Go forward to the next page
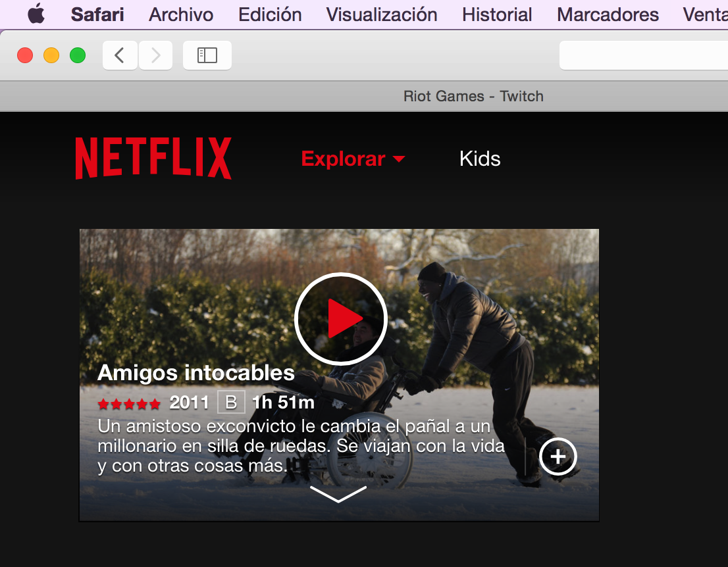 pos(155,55)
